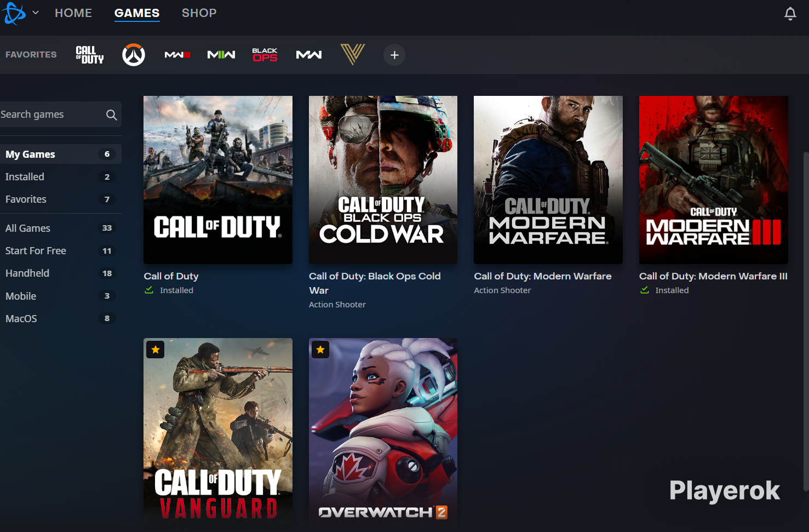Image resolution: width=809 pixels, height=532 pixels.
Task: Go to the HOME tab
Action: (x=73, y=13)
